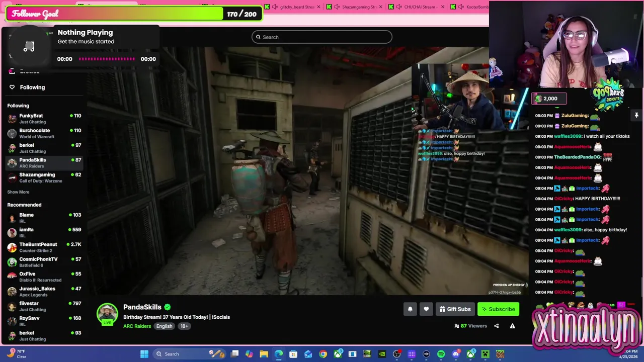The image size is (644, 362).
Task: Open Google Chrome from the taskbar
Action: (x=323, y=354)
